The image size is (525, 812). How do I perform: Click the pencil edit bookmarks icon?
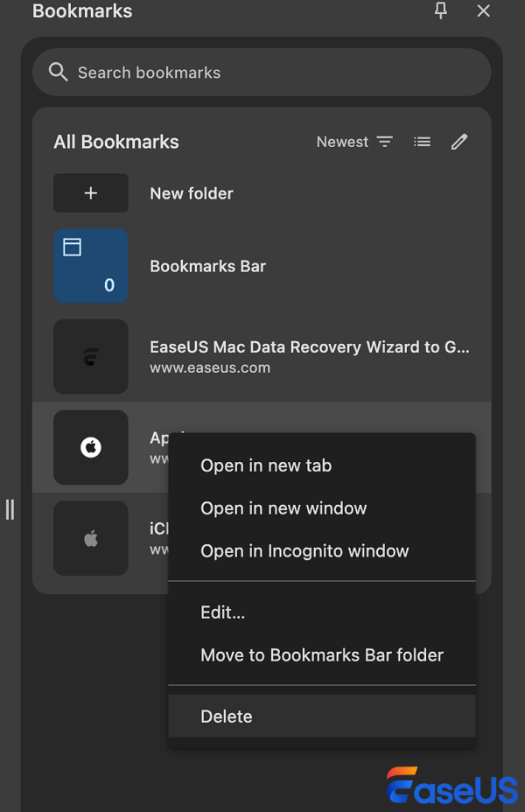[x=459, y=142]
